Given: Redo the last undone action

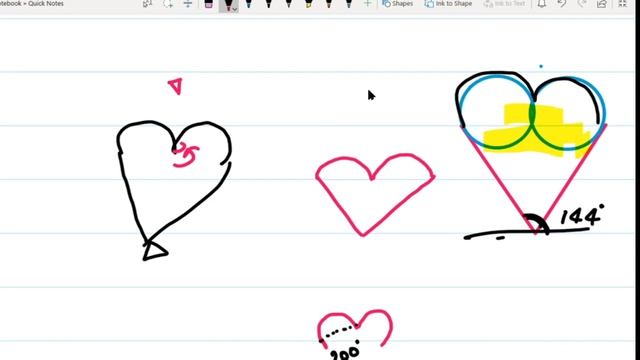Looking at the screenshot, I should click(582, 4).
